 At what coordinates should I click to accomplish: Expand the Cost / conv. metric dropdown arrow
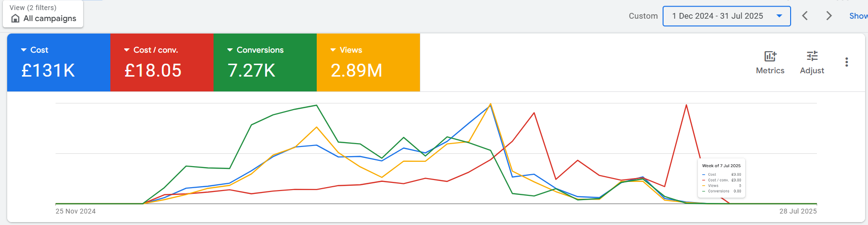coord(127,50)
